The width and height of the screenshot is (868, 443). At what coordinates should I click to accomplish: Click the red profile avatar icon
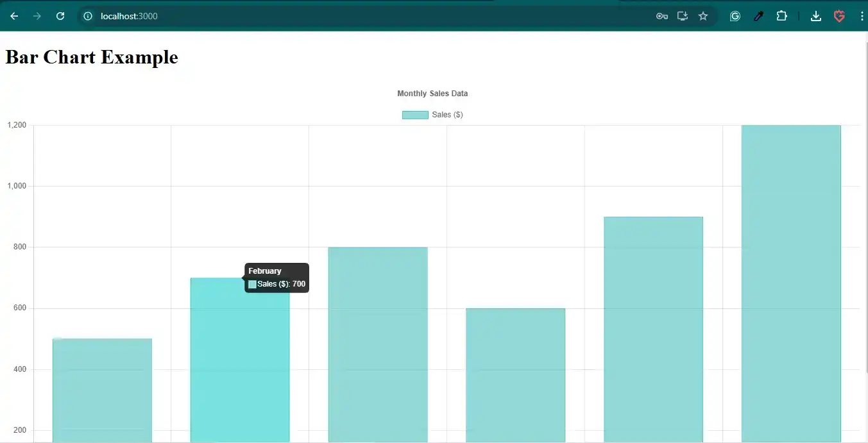coord(839,16)
